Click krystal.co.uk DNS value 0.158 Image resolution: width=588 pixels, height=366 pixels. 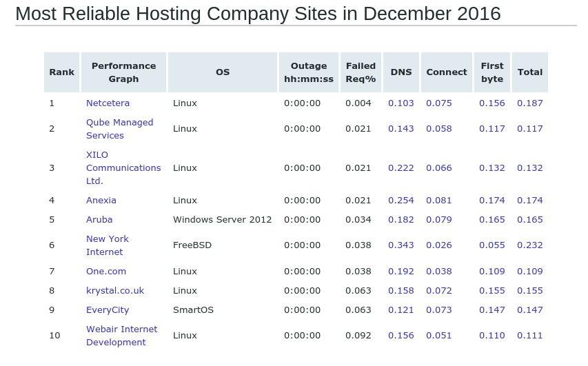(x=401, y=291)
